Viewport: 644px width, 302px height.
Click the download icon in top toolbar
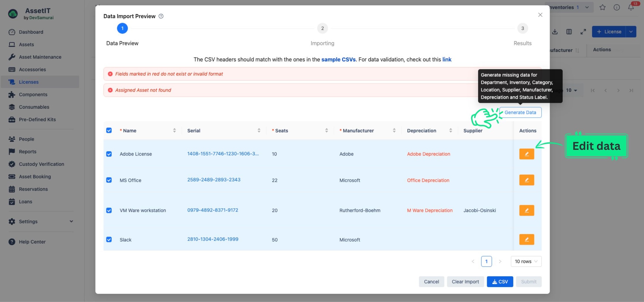pyautogui.click(x=555, y=32)
